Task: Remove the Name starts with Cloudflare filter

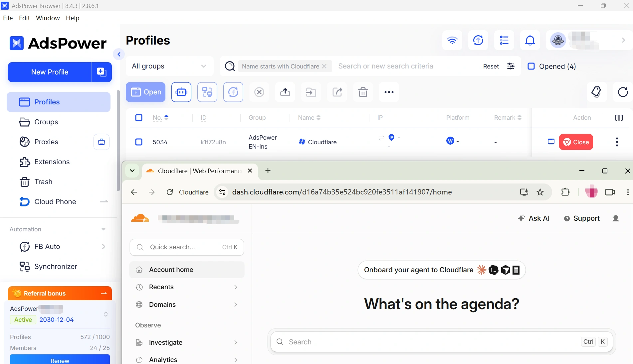Action: click(x=324, y=66)
